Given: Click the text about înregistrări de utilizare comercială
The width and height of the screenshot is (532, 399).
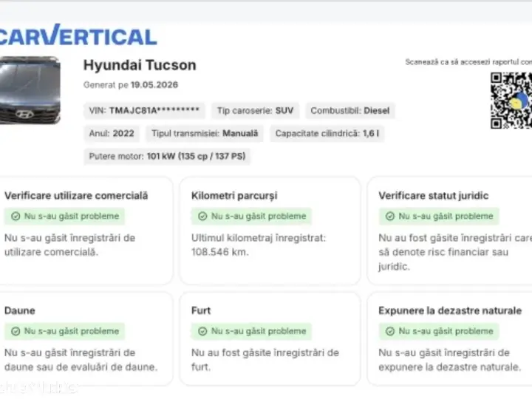Looking at the screenshot, I should click(x=69, y=245).
